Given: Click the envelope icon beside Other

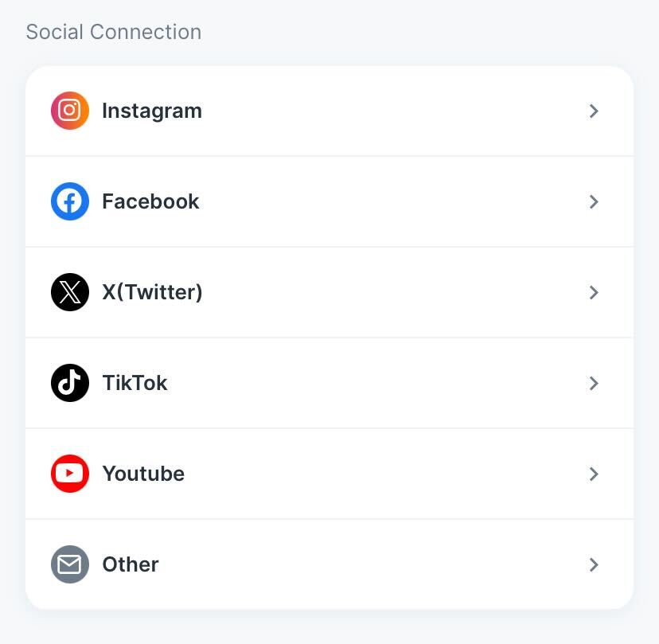Looking at the screenshot, I should coord(70,564).
